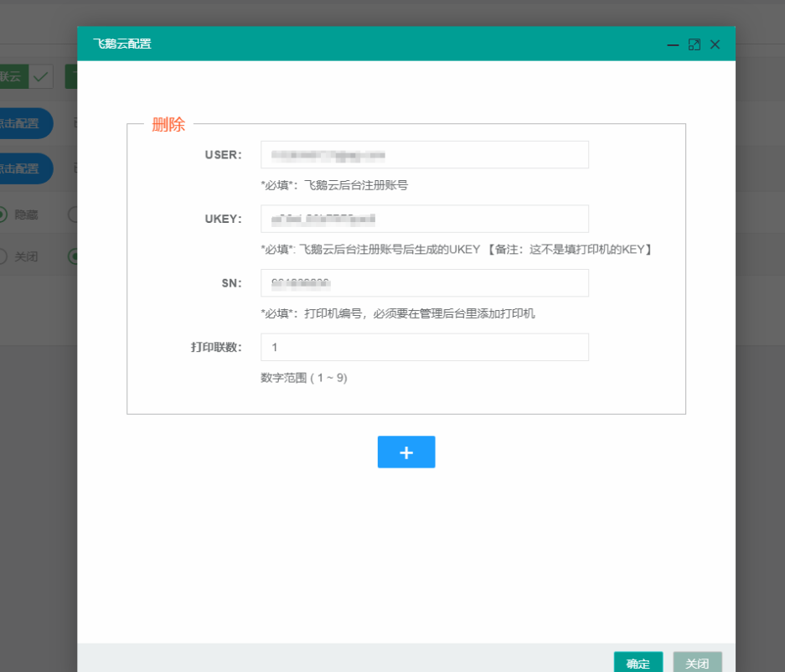
Task: Click the hint text 数字范围 (1 ~ 9)
Action: point(304,378)
